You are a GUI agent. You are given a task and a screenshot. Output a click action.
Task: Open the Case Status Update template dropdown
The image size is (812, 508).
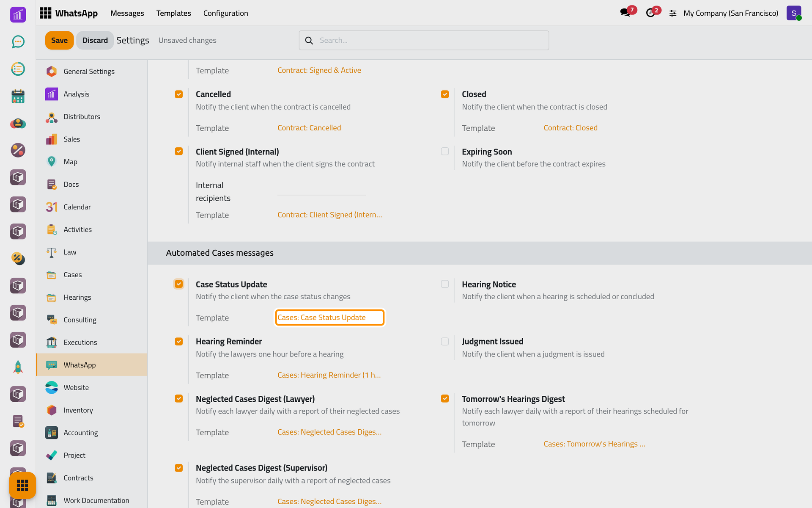pos(330,317)
